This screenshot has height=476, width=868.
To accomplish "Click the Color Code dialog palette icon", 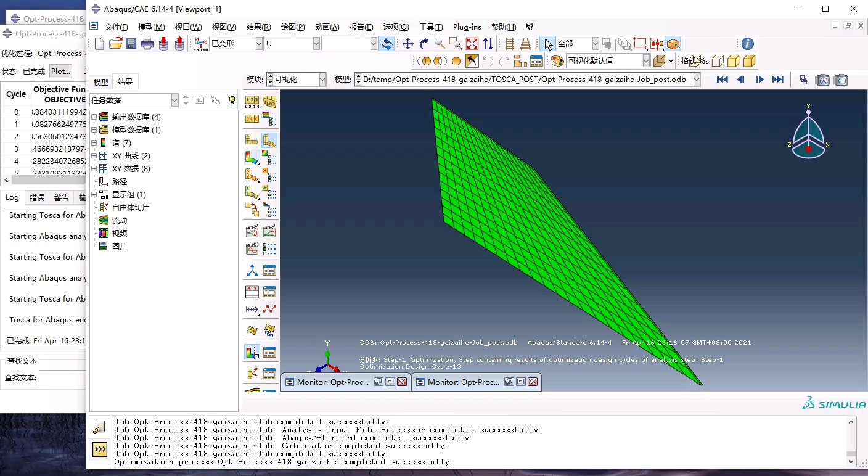I will click(557, 61).
